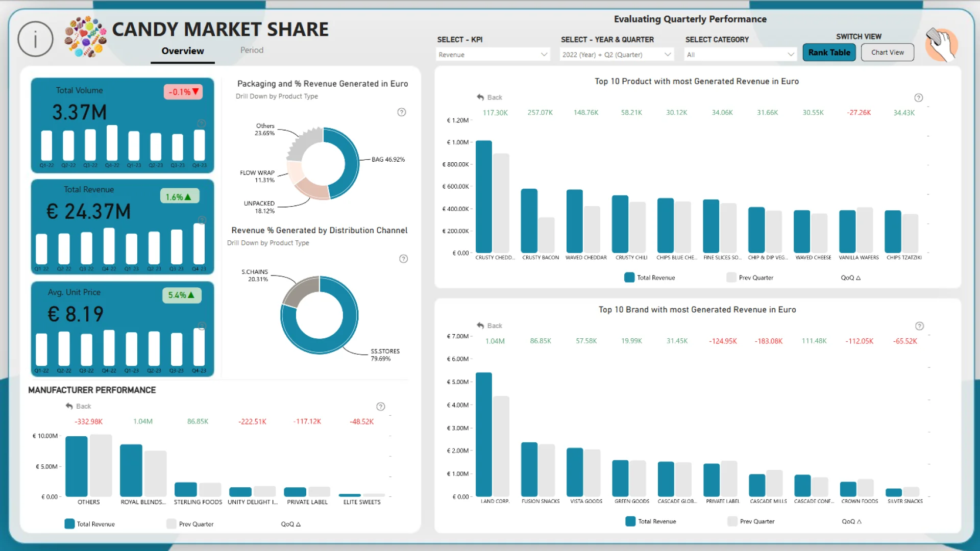Image resolution: width=980 pixels, height=551 pixels.
Task: Click the 1.6% Total Revenue change badge
Action: [180, 196]
